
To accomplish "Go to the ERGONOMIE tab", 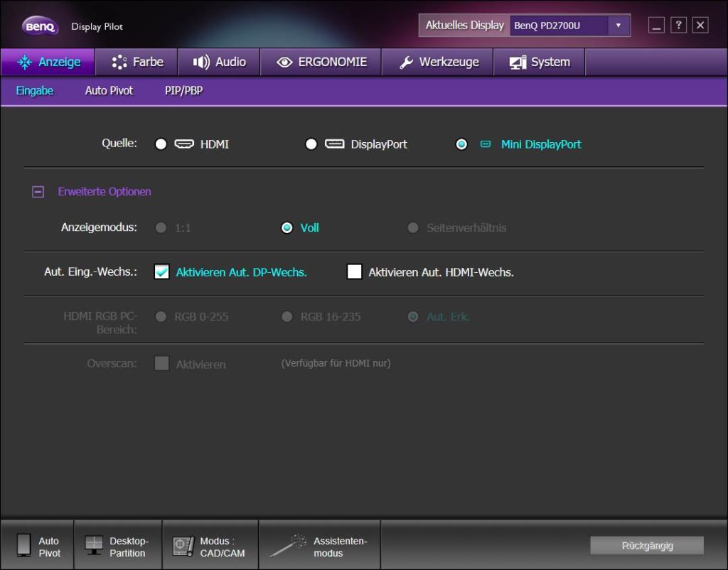I will click(321, 62).
